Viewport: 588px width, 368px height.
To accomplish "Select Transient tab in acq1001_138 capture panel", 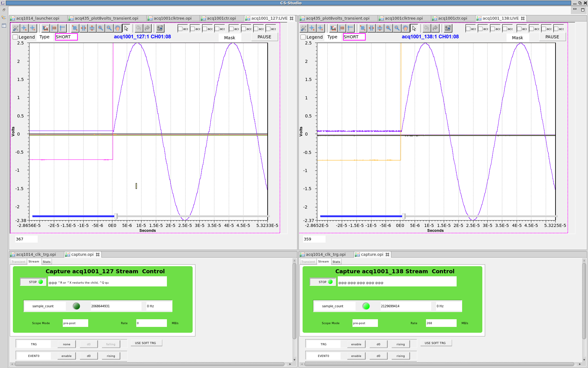I will [x=308, y=262].
